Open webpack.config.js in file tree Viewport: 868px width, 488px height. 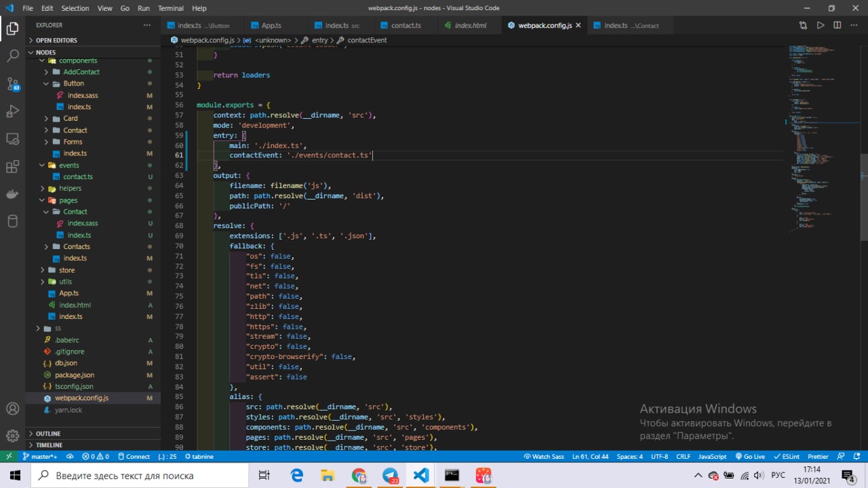(81, 398)
